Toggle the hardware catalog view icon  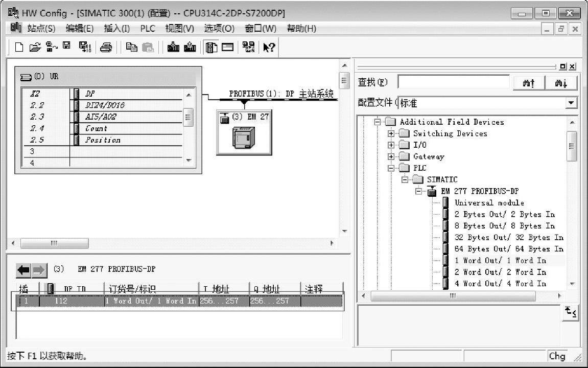[211, 47]
